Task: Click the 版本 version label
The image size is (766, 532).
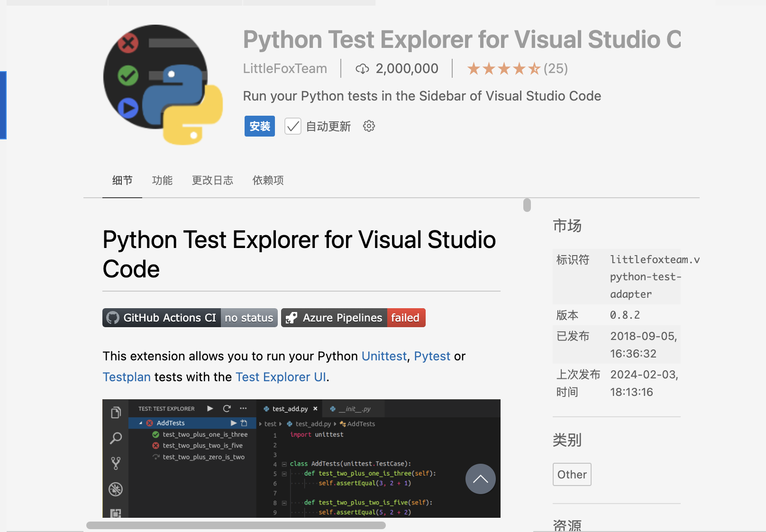Action: point(567,315)
